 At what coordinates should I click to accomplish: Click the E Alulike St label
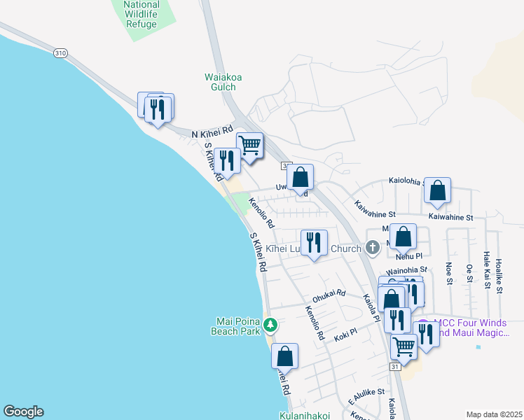[366, 397]
